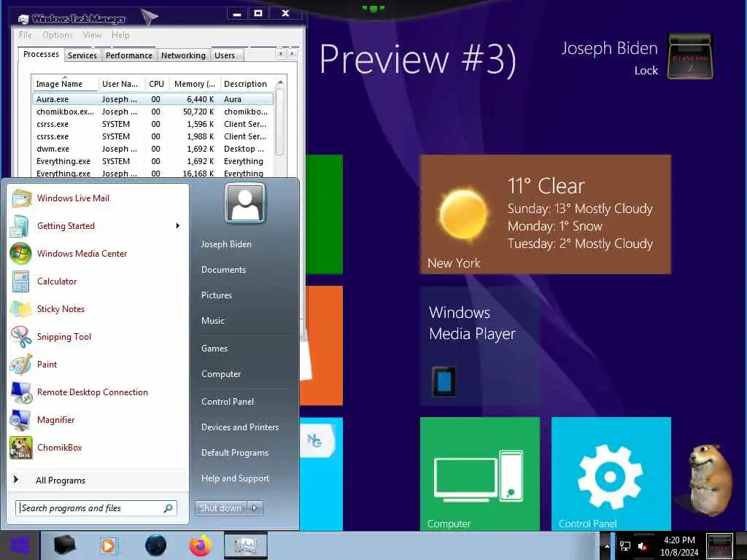Open Pictures from Start menu
747x560 pixels.
coord(216,295)
